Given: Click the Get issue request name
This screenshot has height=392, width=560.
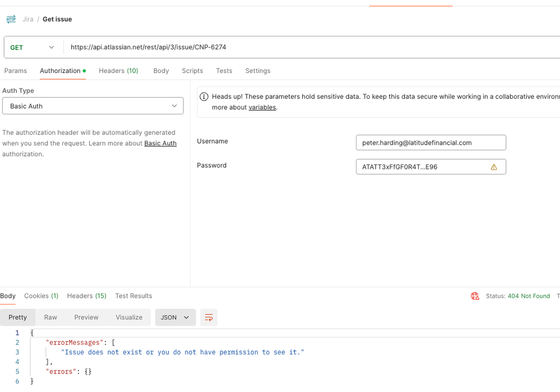Looking at the screenshot, I should [x=57, y=19].
